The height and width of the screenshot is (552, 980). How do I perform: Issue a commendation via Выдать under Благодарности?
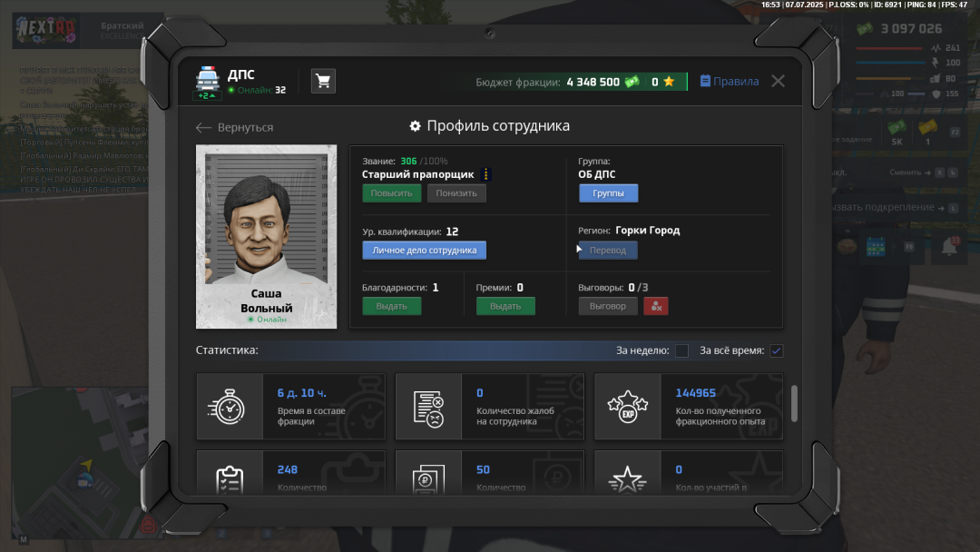coord(392,306)
